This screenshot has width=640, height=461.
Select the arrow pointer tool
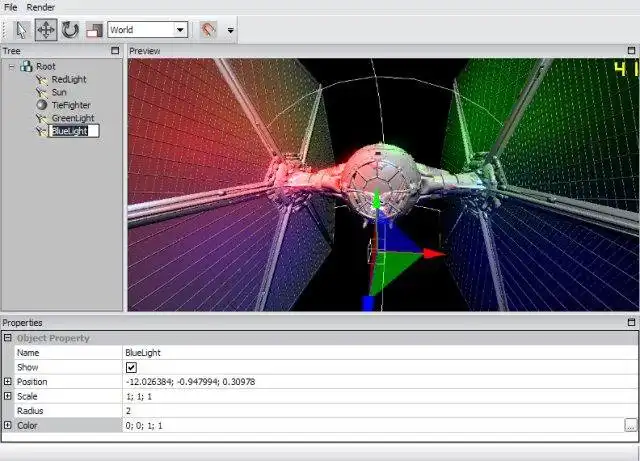click(22, 30)
